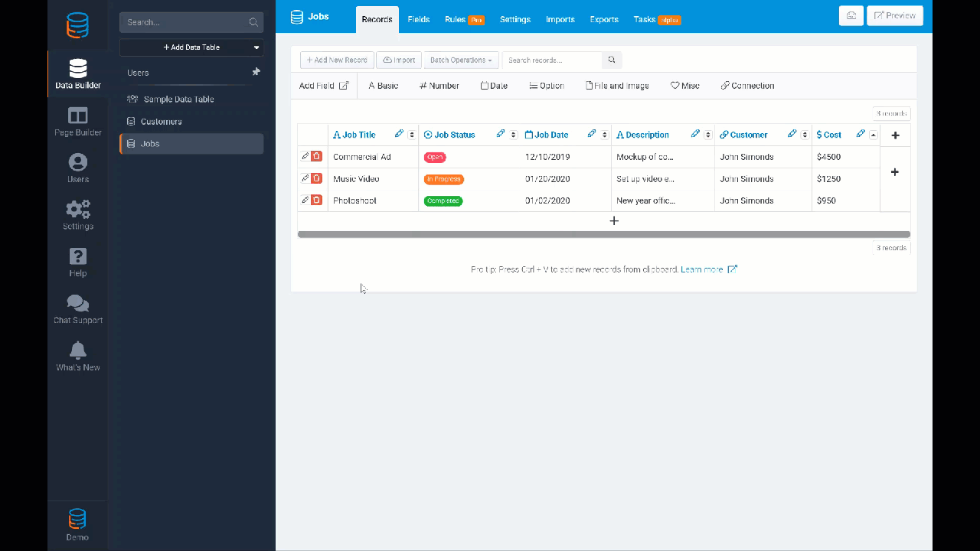This screenshot has width=980, height=551.
Task: Switch to the Records tab
Action: tap(377, 19)
